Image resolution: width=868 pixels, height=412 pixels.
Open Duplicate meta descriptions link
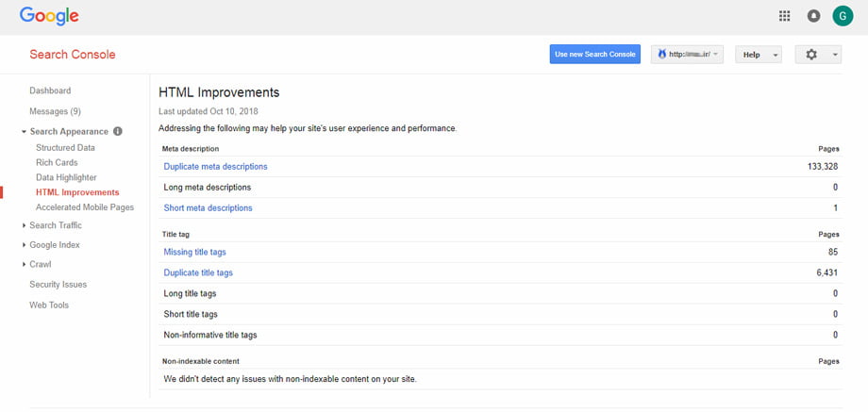pos(215,167)
